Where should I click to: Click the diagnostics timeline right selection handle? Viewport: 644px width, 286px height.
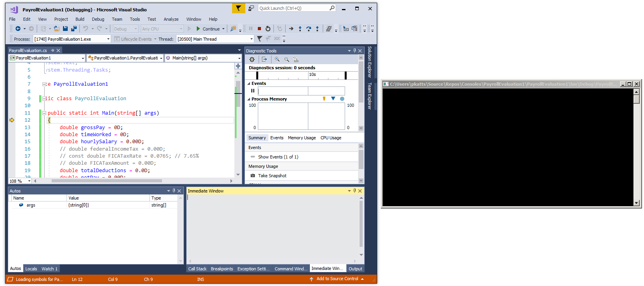coord(345,75)
